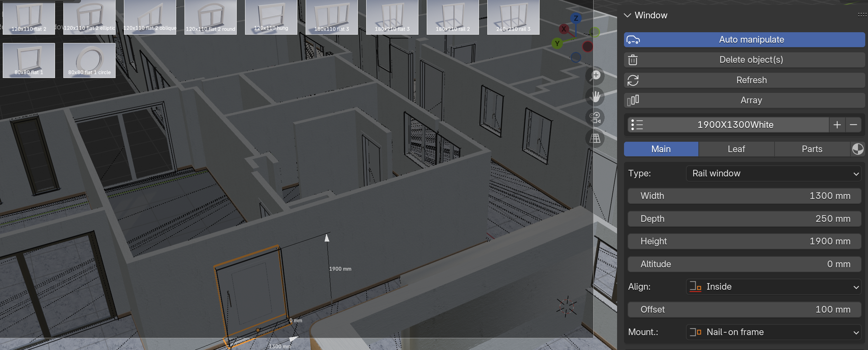868x350 pixels.
Task: Select the 120x110 flat 2 oblique preset
Action: (x=150, y=17)
